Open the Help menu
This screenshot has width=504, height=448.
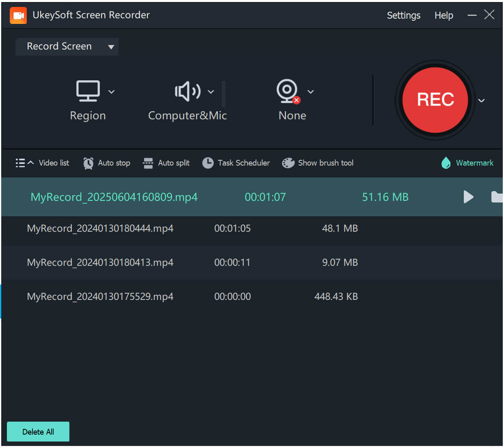tap(444, 15)
